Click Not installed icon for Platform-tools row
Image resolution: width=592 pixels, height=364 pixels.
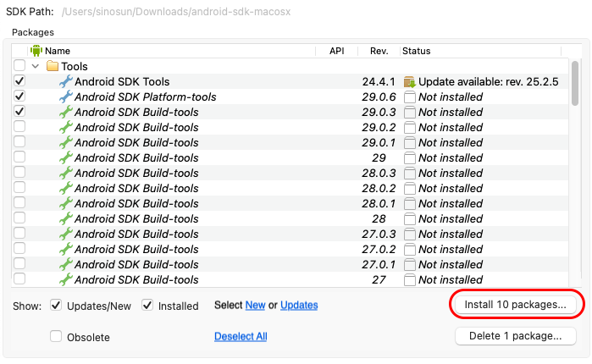click(410, 97)
